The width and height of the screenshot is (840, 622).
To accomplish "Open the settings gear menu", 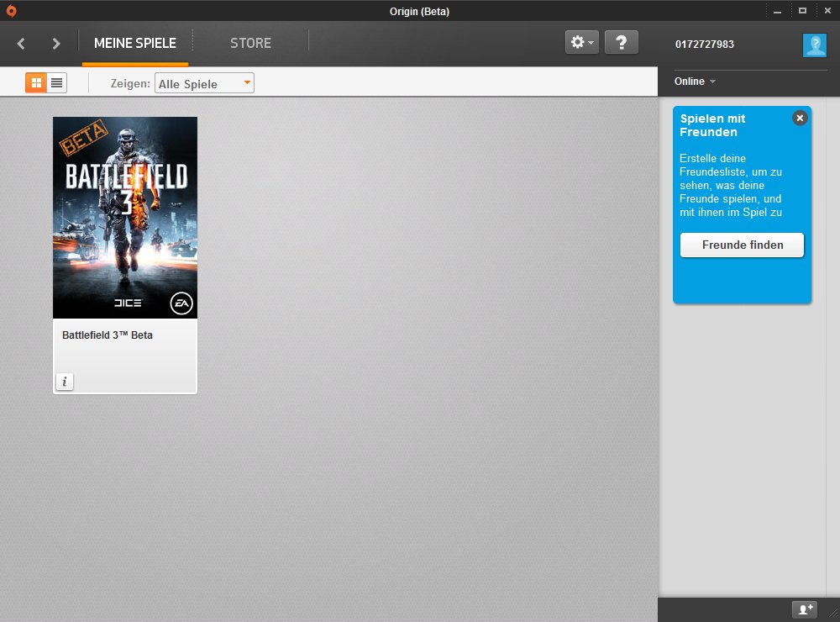I will (x=582, y=42).
